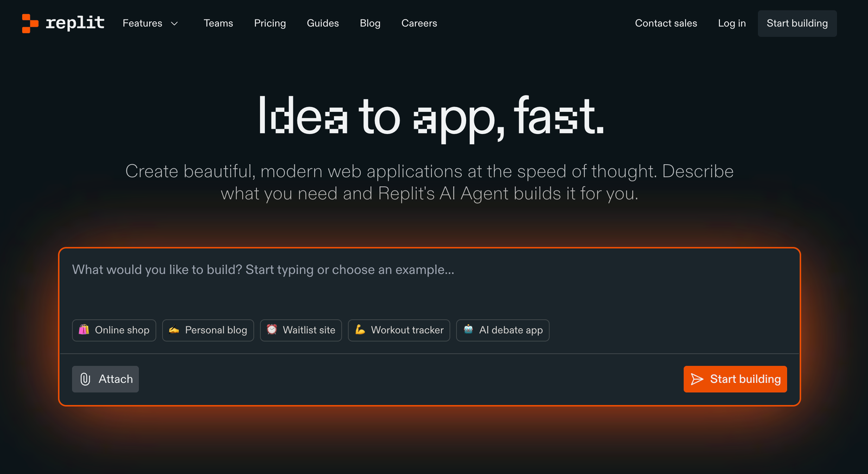Visit the Careers page
This screenshot has height=474, width=868.
point(419,23)
